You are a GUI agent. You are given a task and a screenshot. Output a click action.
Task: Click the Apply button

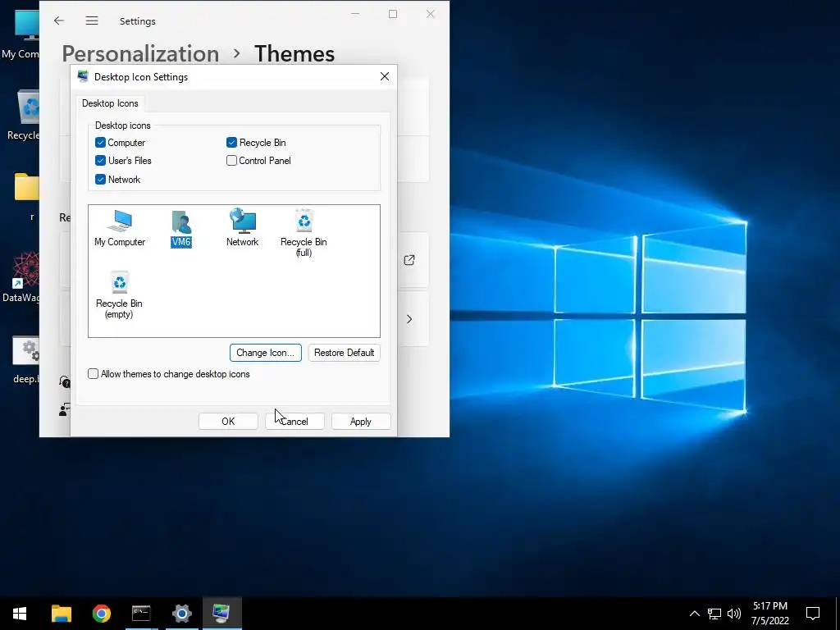361,422
